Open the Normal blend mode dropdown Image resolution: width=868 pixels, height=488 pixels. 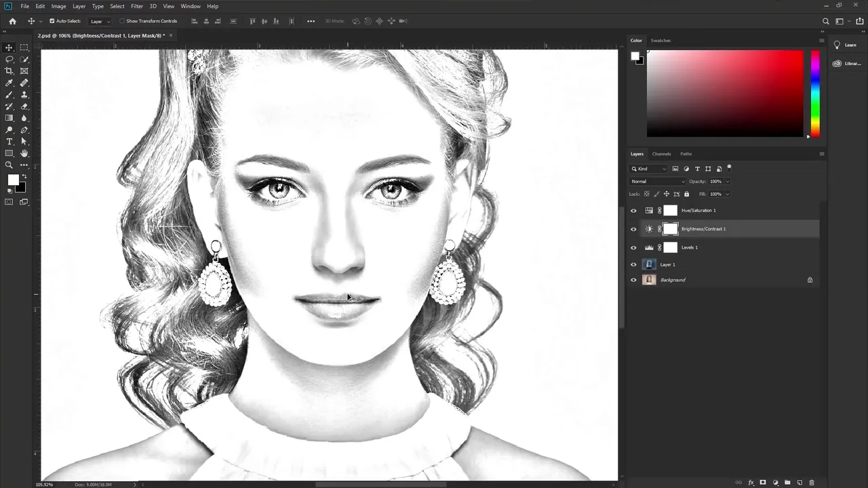658,182
